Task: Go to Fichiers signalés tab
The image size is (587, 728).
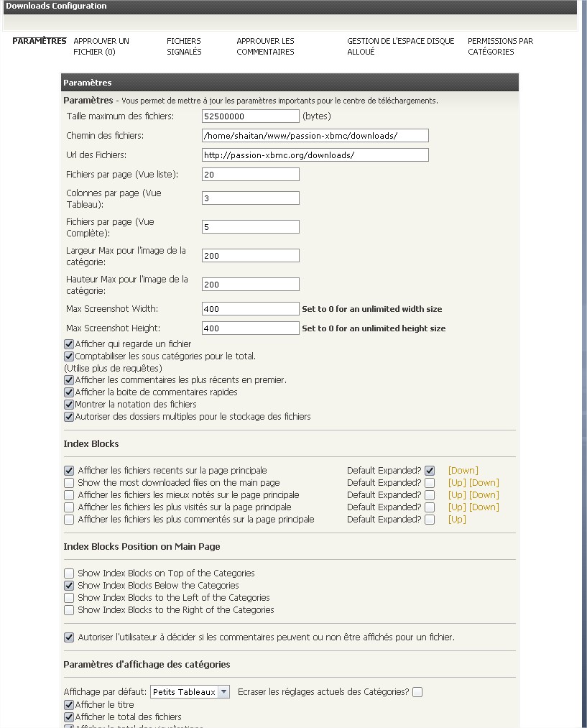Action: coord(184,47)
